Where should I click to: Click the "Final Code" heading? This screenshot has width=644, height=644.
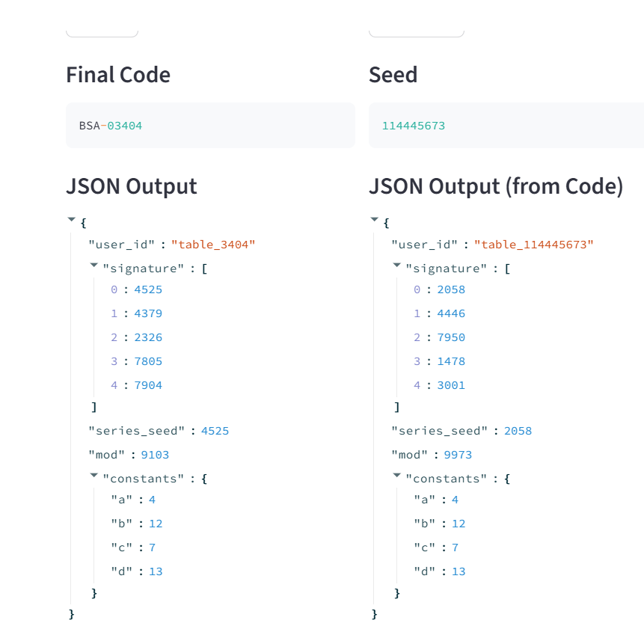(x=118, y=75)
